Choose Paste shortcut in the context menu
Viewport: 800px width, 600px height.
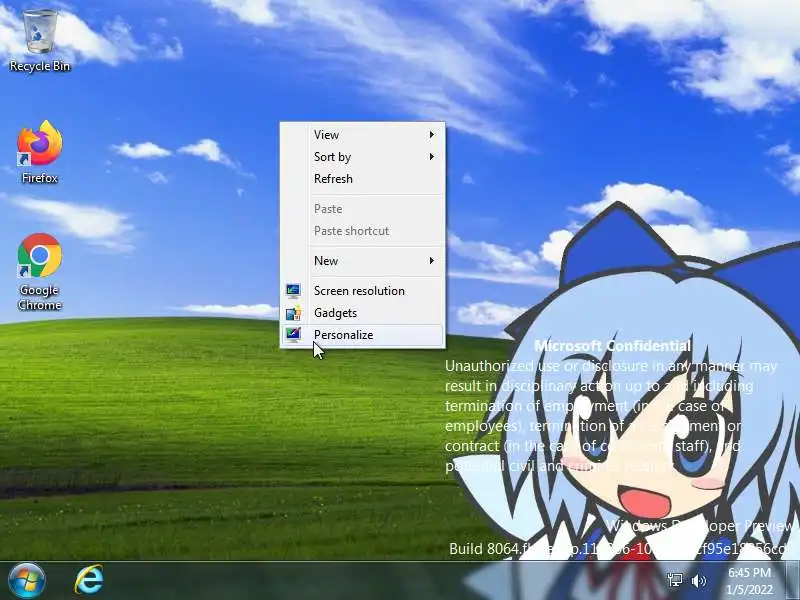tap(362, 231)
